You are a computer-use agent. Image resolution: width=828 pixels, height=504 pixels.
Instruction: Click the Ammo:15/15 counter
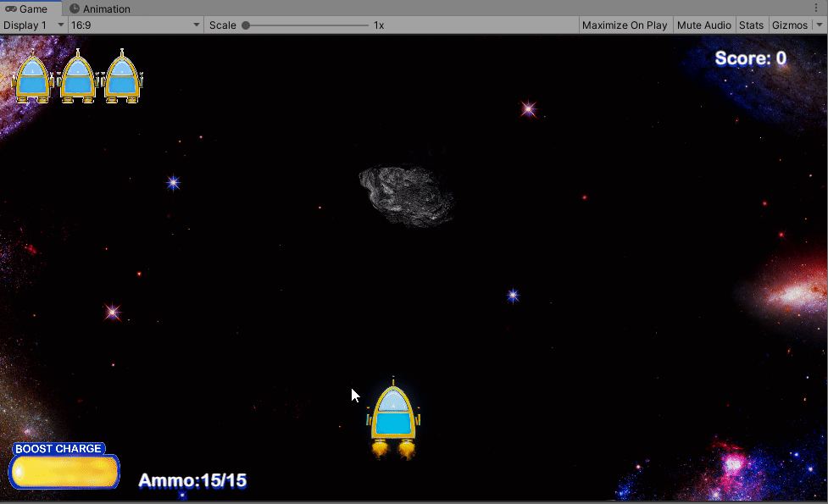pyautogui.click(x=192, y=481)
